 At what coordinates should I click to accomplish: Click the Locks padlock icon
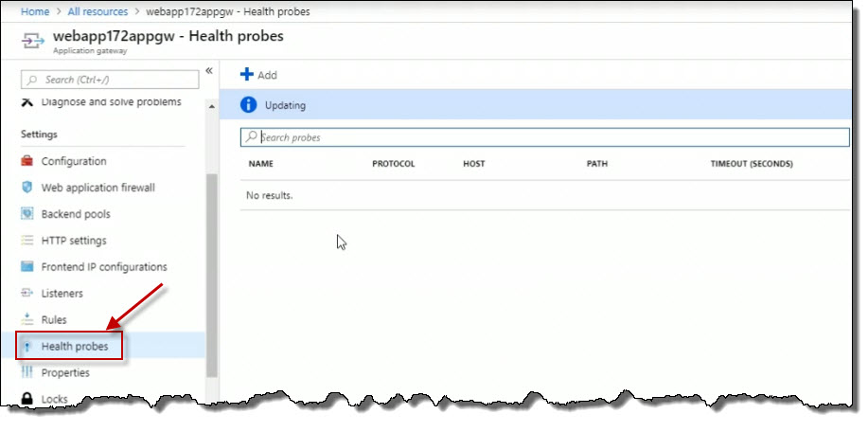27,399
